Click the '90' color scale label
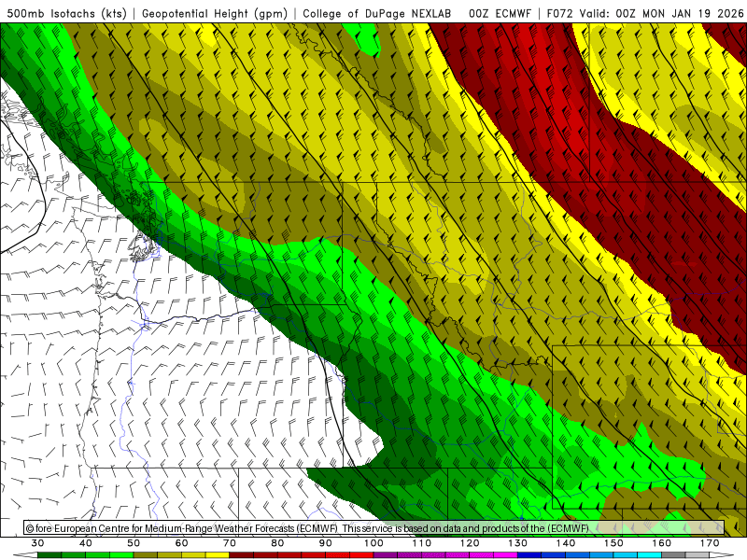 326,543
